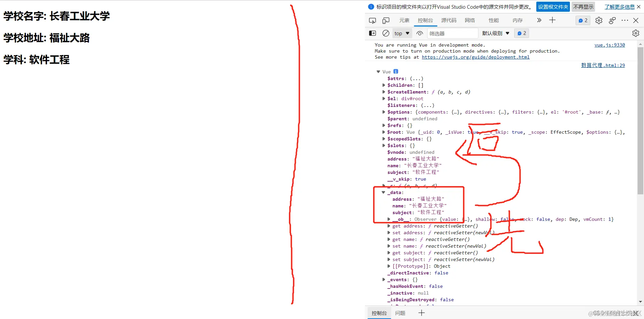The image size is (644, 319).
Task: Switch to the 网络 tab
Action: click(470, 20)
